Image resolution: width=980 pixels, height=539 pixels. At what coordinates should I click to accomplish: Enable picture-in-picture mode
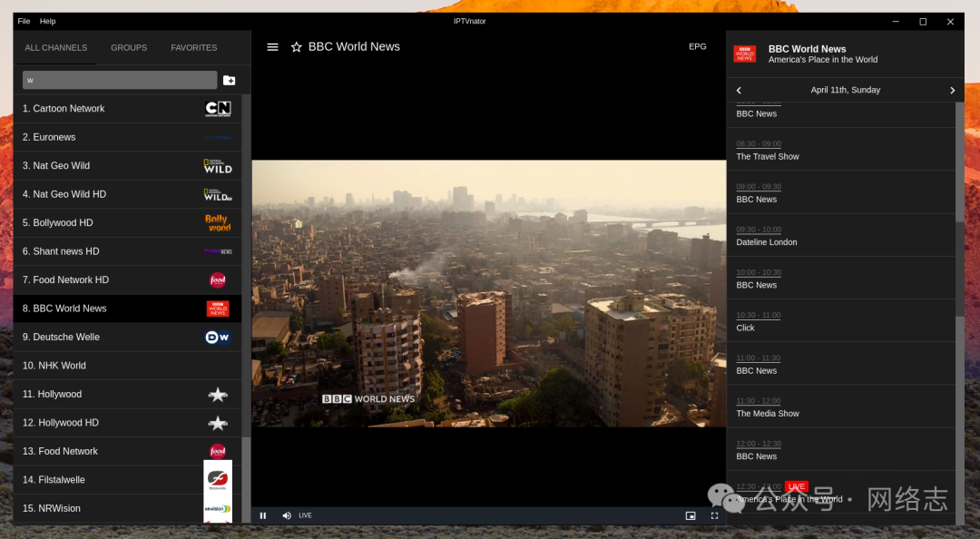691,515
